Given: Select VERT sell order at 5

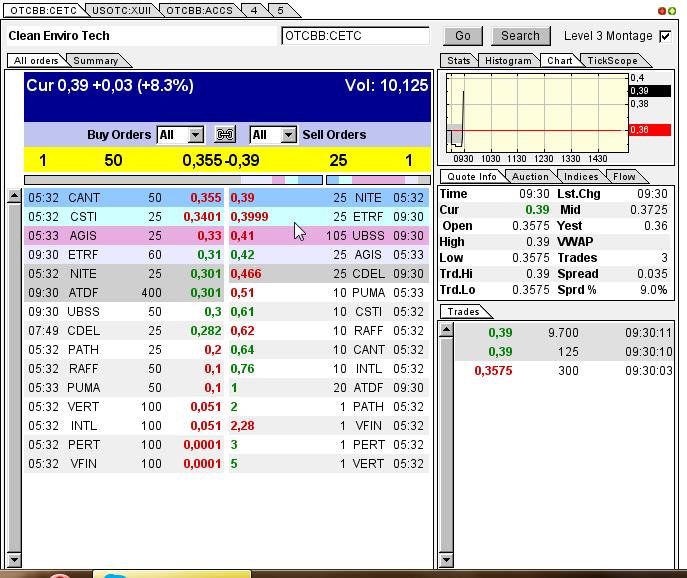Looking at the screenshot, I should (329, 464).
